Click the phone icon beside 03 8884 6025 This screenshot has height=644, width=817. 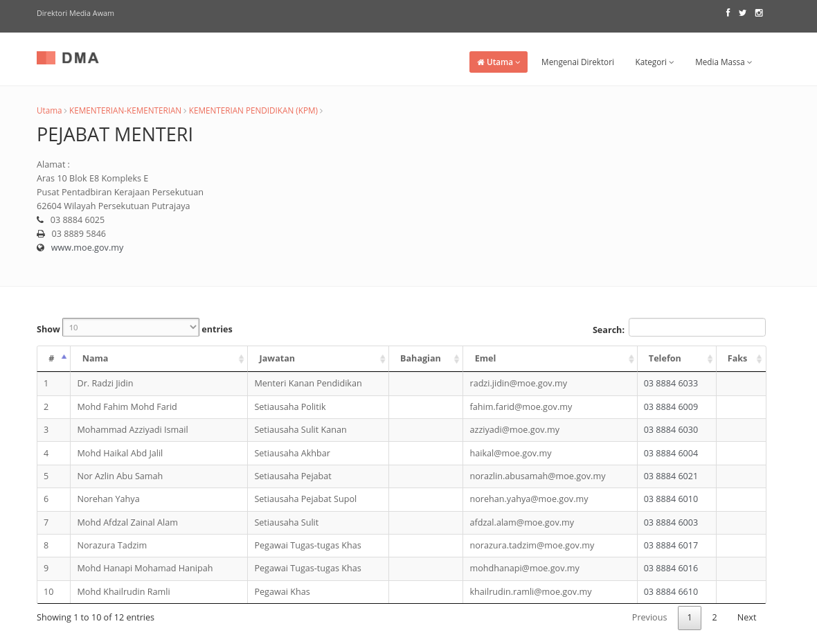(40, 220)
